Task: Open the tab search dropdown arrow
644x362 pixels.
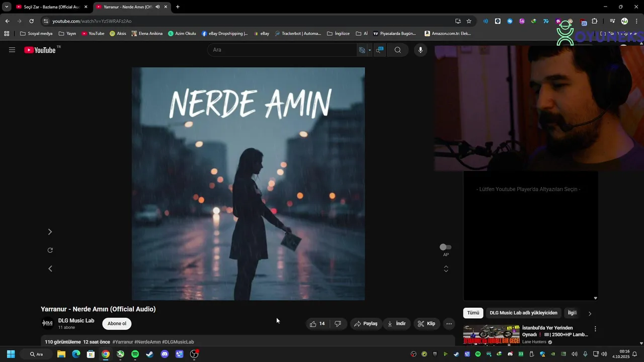Action: [7, 7]
